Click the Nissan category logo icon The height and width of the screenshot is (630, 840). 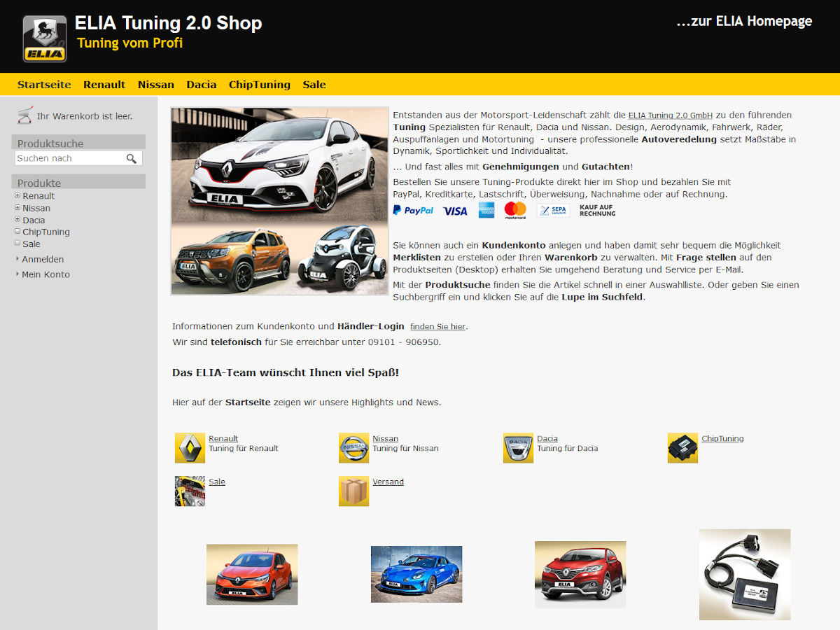pos(353,448)
